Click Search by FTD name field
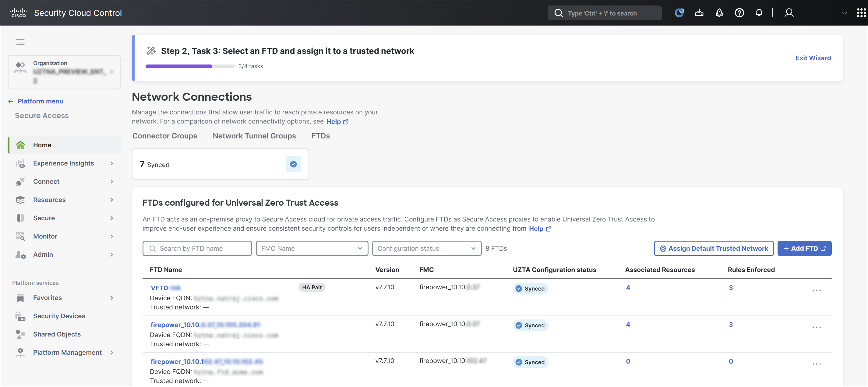Screen dimensions: 868x387 197,248
